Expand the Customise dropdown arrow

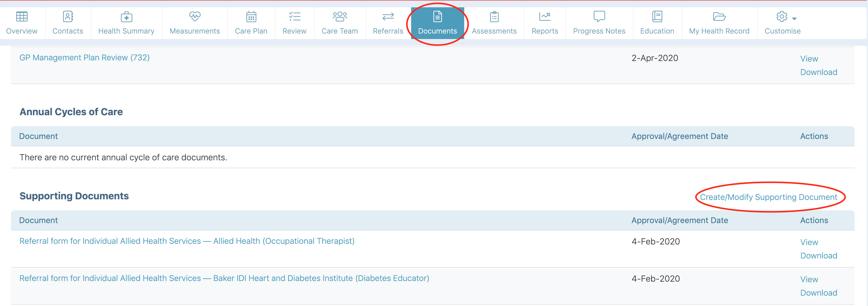coord(794,19)
